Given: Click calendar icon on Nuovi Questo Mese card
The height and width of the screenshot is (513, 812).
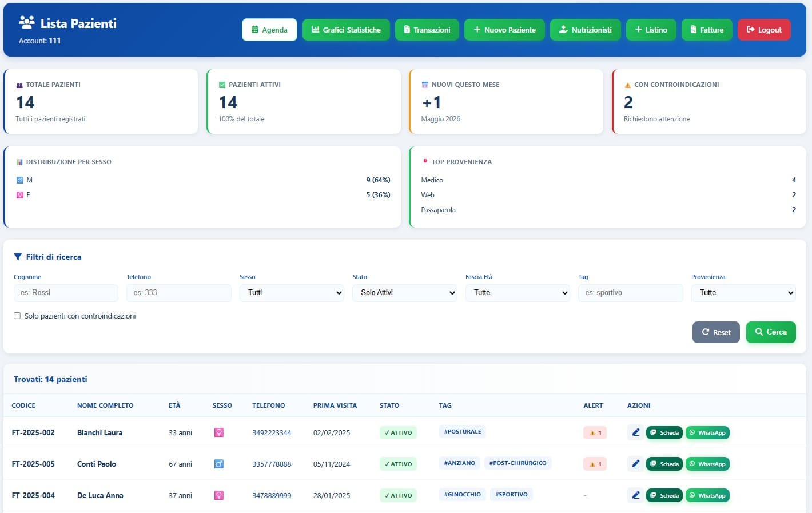Looking at the screenshot, I should click(425, 85).
